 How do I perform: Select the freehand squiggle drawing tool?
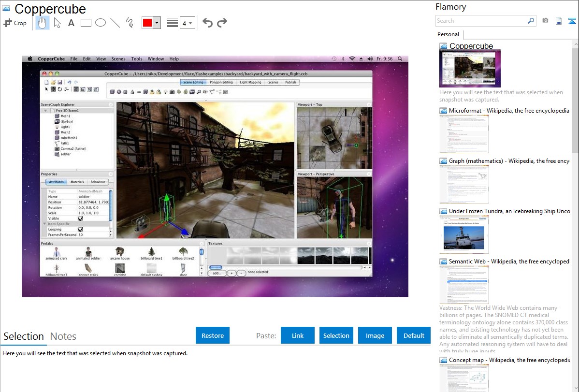pyautogui.click(x=130, y=23)
